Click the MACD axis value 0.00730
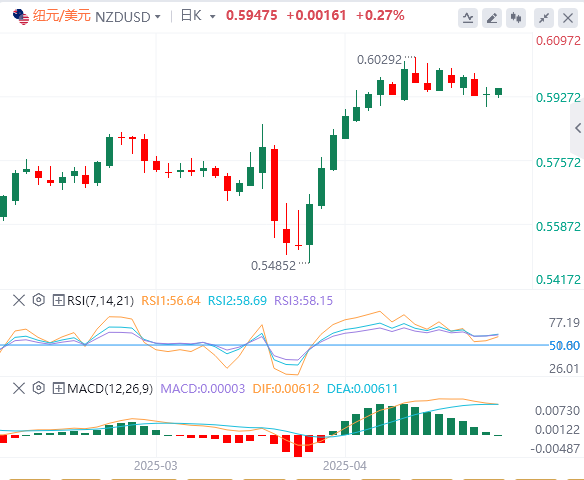 pyautogui.click(x=558, y=411)
